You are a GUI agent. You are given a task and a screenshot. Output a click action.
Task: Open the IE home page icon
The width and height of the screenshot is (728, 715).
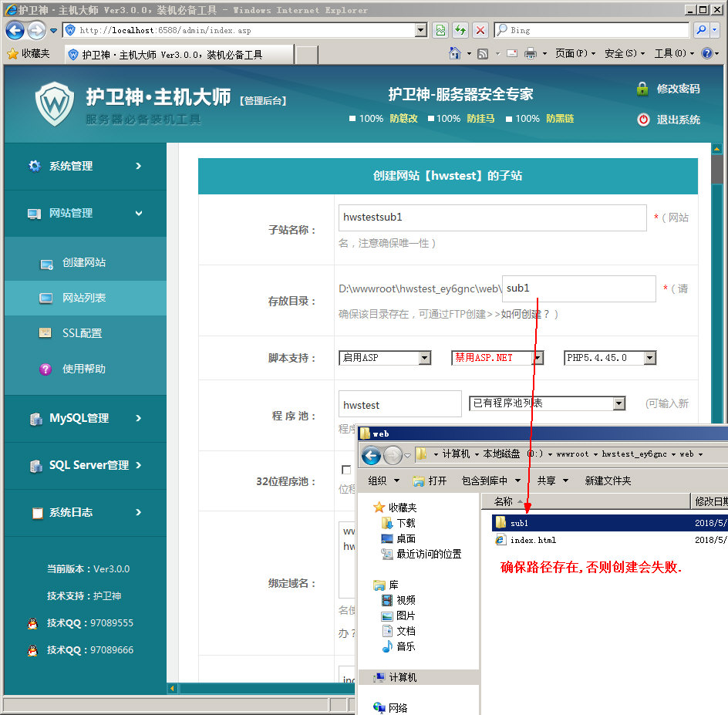click(x=456, y=53)
